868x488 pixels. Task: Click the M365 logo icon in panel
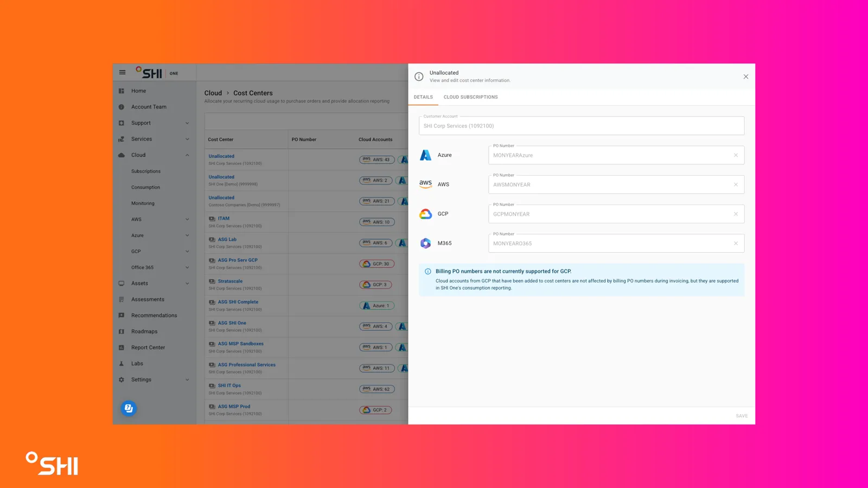pyautogui.click(x=426, y=243)
